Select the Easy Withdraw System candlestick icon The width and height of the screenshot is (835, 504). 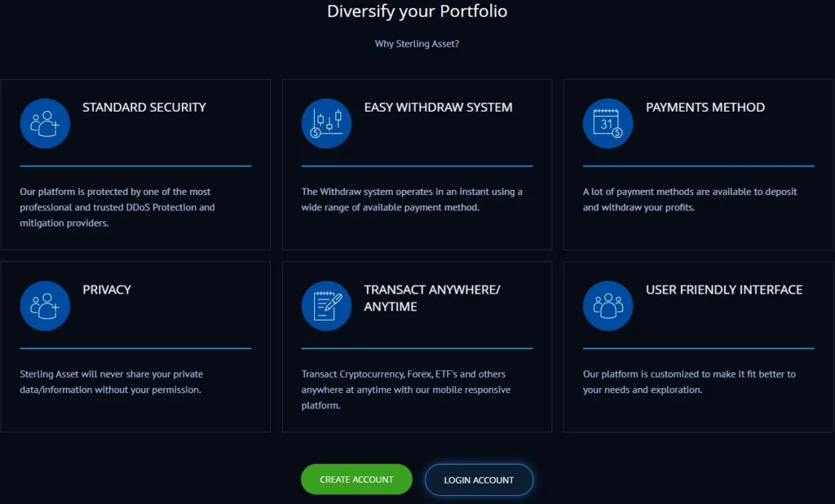tap(326, 123)
